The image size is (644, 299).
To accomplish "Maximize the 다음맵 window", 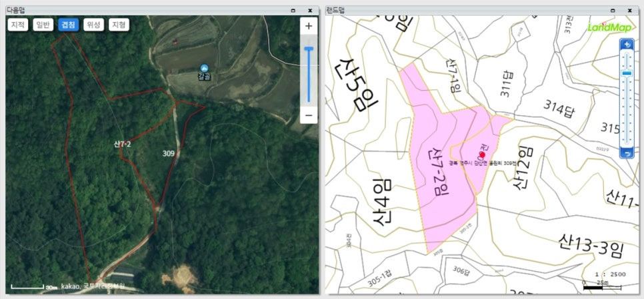I will (x=293, y=10).
